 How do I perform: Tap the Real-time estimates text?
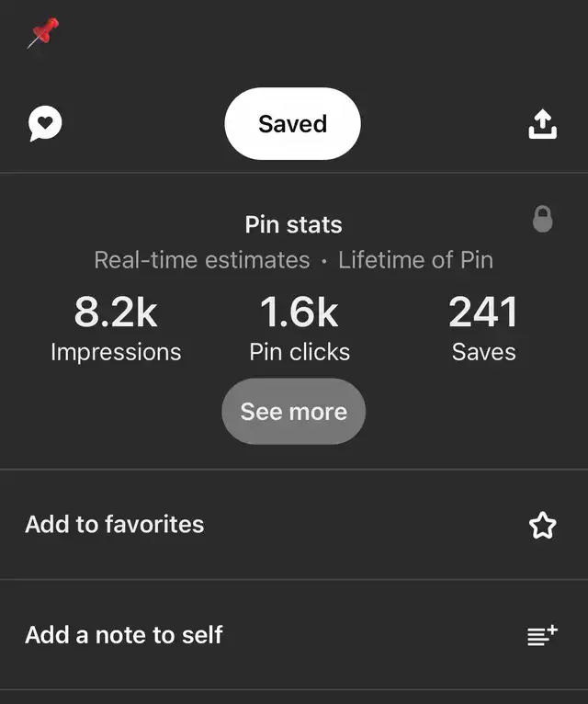(x=202, y=260)
